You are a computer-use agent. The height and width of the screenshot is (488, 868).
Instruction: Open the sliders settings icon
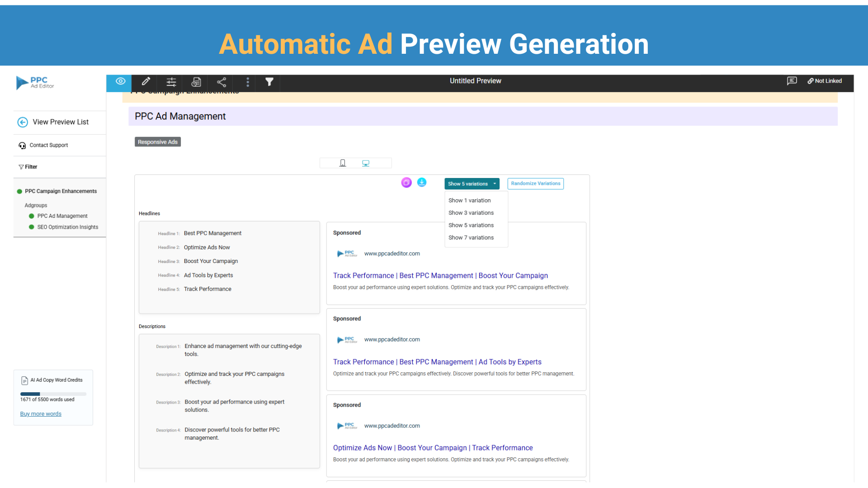point(171,82)
